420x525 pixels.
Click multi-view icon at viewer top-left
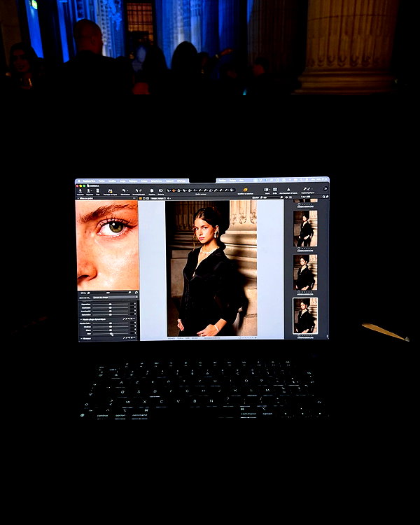click(x=141, y=198)
